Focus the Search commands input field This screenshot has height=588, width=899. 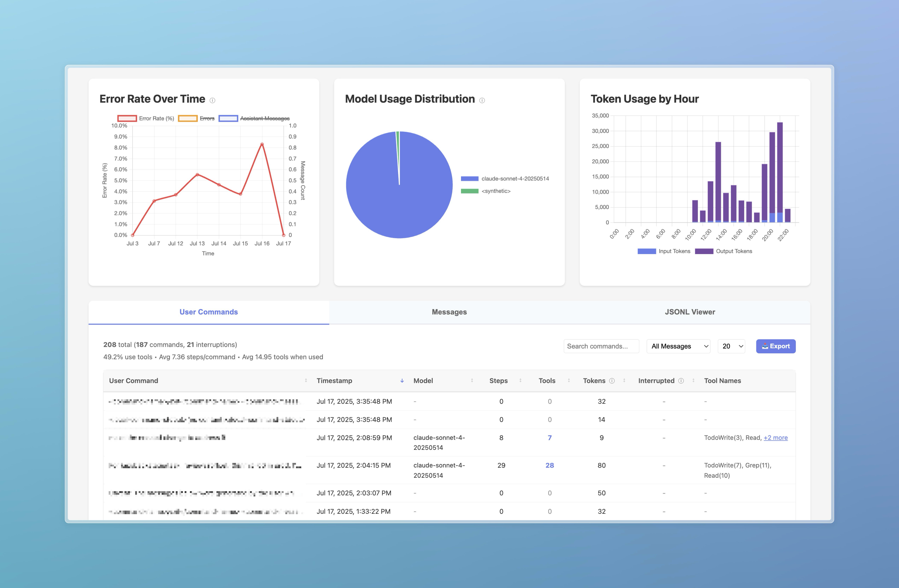[601, 346]
